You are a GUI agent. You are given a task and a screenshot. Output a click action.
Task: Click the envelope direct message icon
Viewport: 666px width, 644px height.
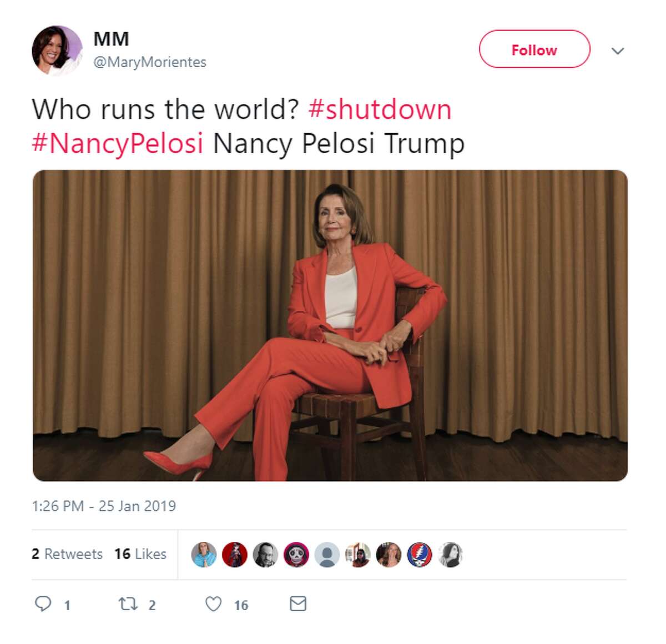tap(298, 603)
